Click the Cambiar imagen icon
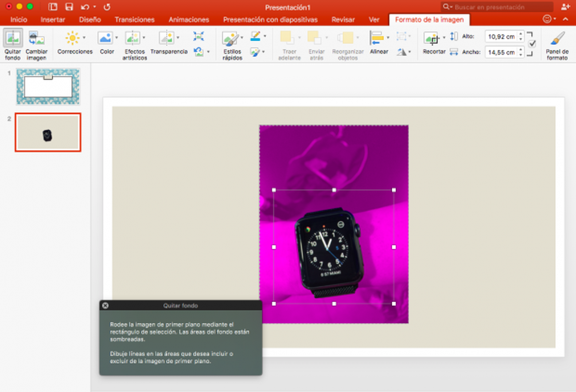 click(x=36, y=38)
